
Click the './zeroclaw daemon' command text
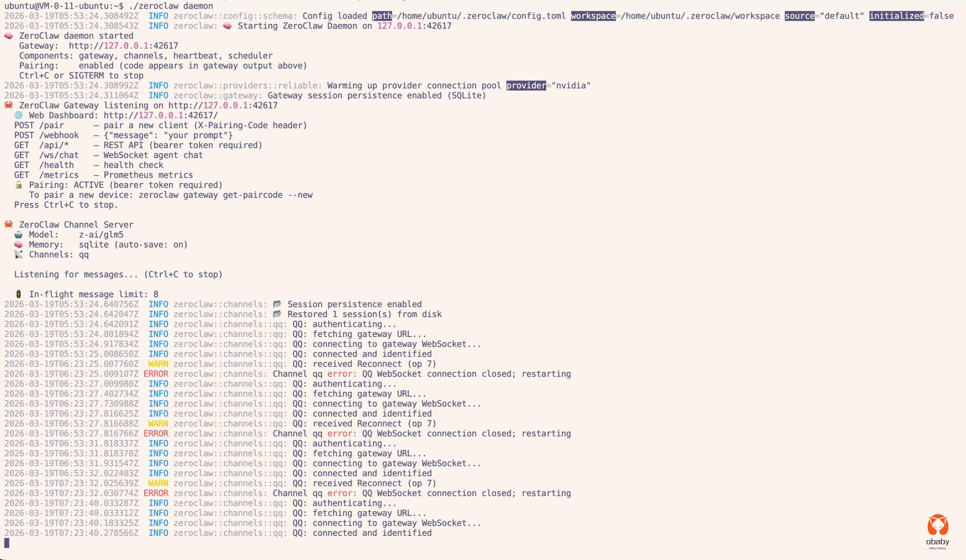click(171, 6)
